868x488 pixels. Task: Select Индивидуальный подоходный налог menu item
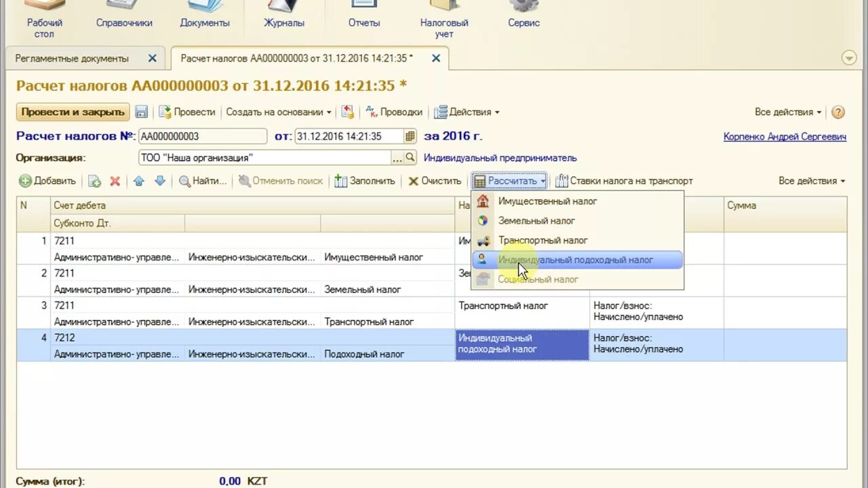577,260
